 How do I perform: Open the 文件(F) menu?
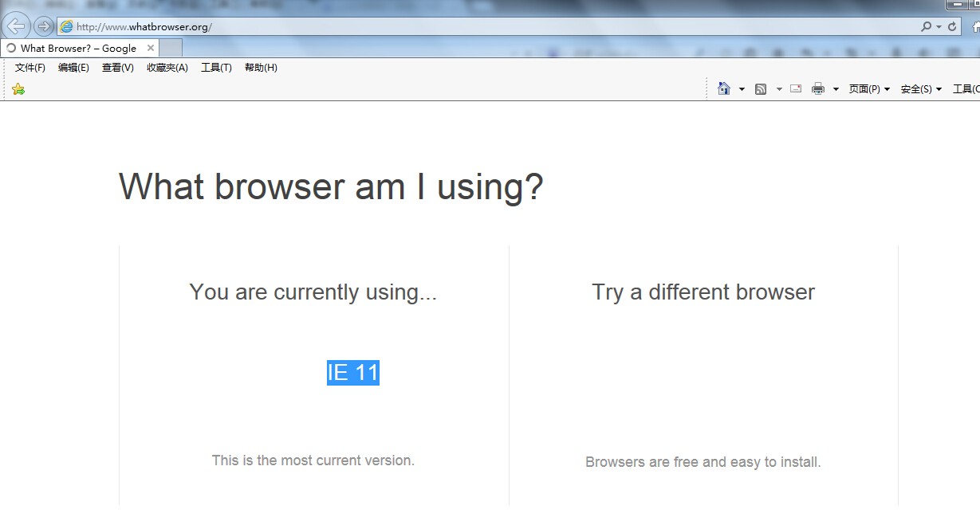click(30, 68)
